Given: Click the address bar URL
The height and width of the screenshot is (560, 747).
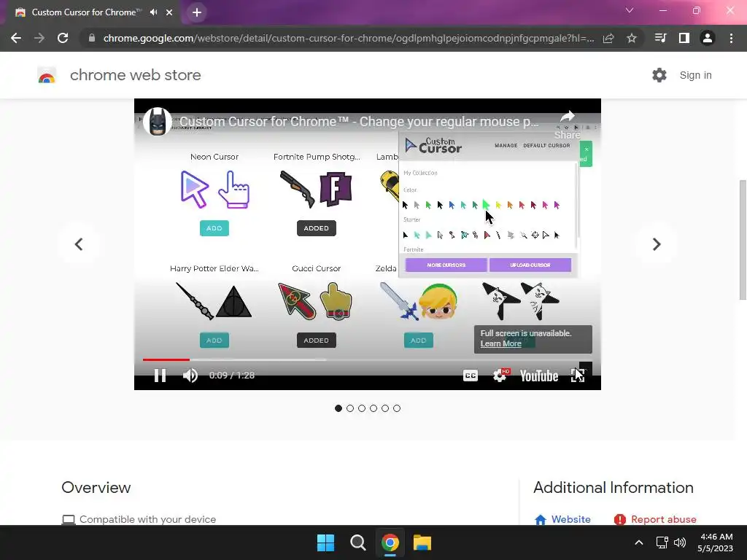Looking at the screenshot, I should point(349,38).
